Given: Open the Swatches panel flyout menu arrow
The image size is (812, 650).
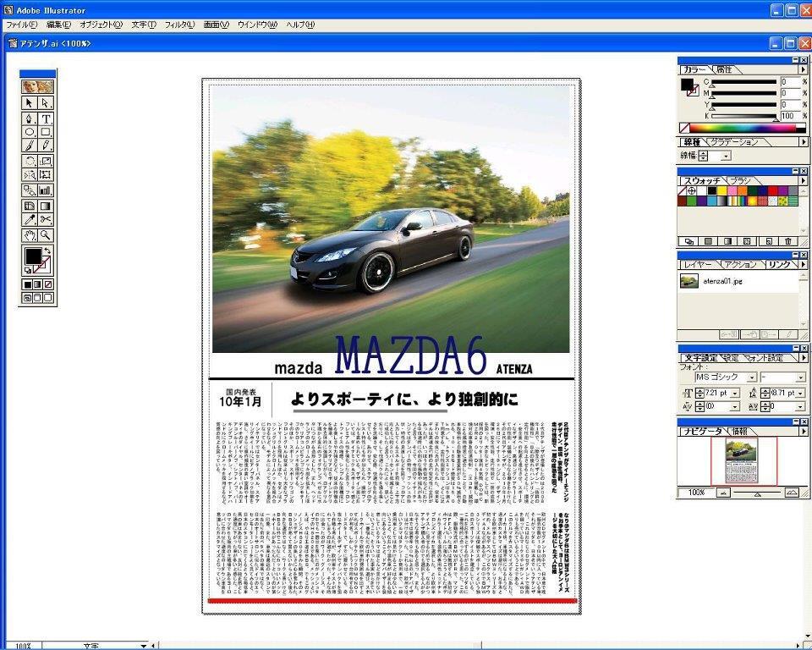Looking at the screenshot, I should coord(804,180).
